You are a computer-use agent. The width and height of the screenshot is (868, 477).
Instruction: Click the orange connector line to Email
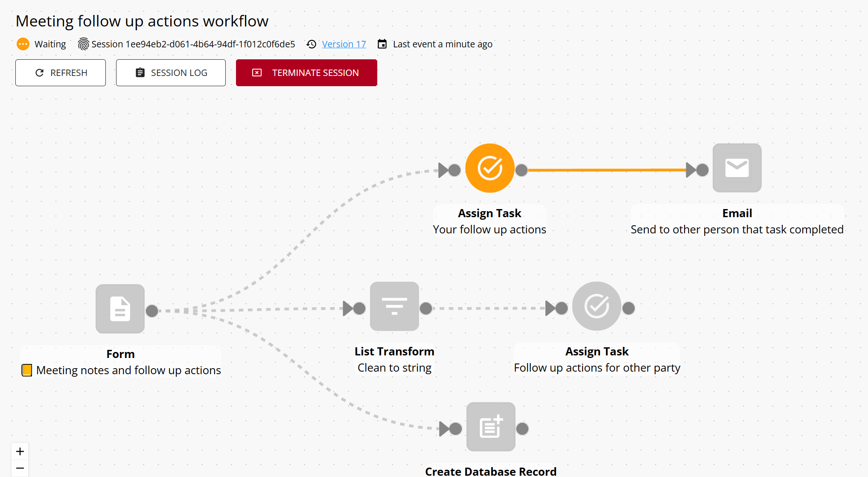(x=607, y=170)
